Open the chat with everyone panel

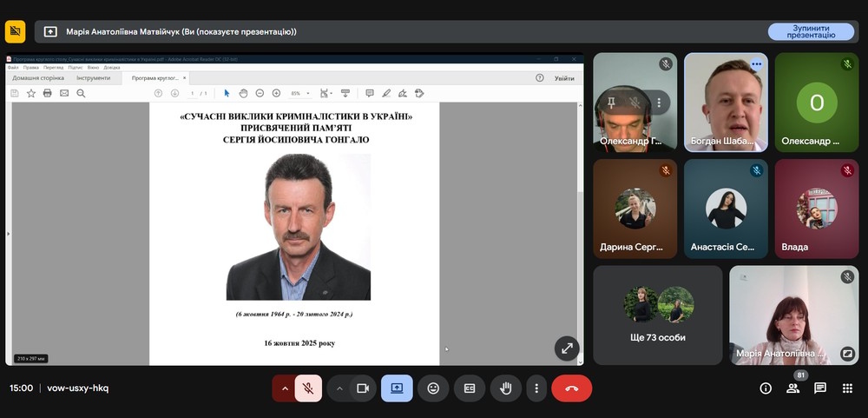[x=819, y=388]
